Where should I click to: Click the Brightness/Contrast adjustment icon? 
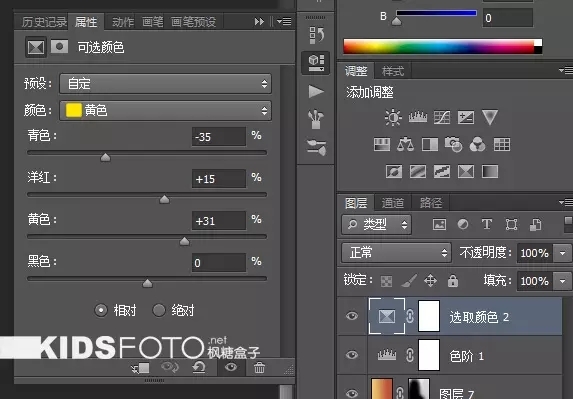tap(393, 118)
